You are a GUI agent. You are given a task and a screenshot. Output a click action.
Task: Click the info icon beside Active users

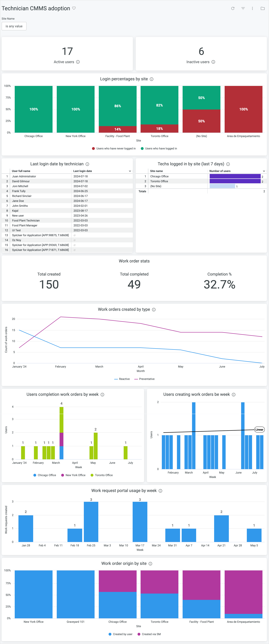[78, 62]
